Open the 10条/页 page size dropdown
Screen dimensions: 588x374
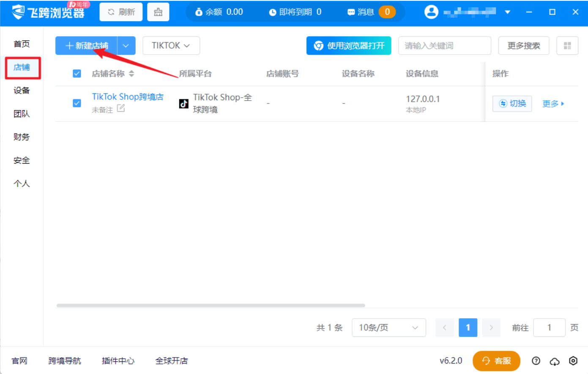[388, 328]
